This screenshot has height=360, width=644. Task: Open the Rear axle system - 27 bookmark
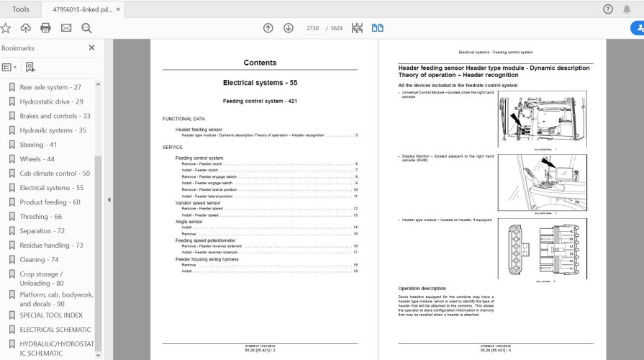click(50, 87)
